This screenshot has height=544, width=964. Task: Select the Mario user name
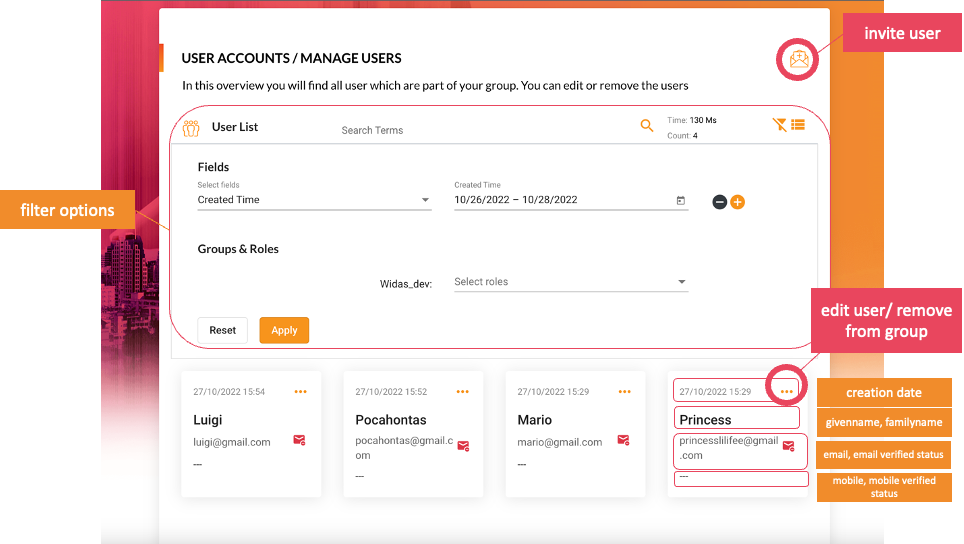(x=535, y=420)
